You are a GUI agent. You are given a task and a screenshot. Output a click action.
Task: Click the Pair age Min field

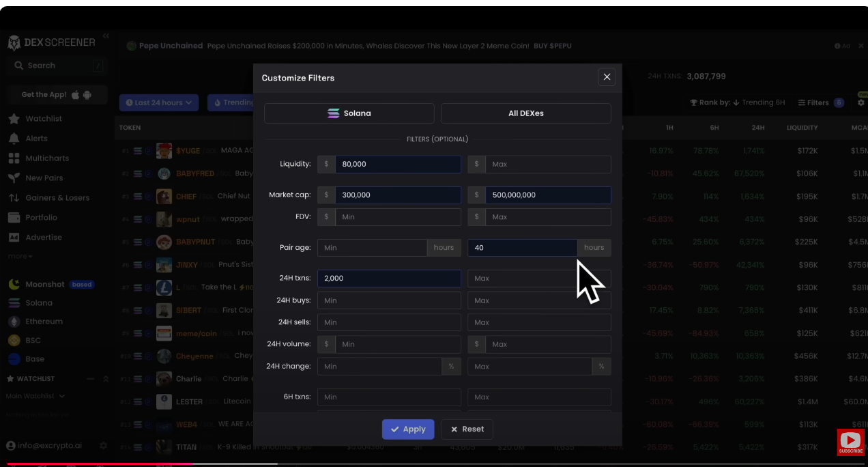pos(372,248)
